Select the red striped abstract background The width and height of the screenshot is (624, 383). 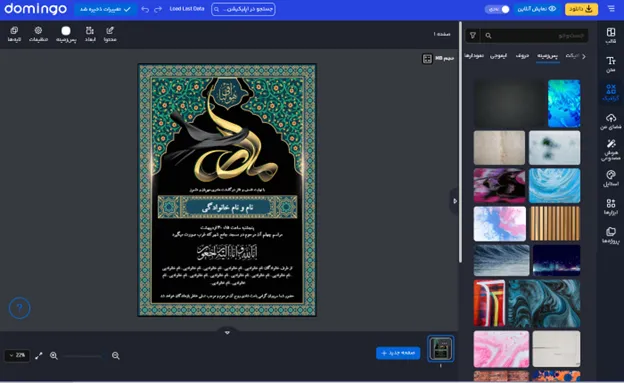489,303
